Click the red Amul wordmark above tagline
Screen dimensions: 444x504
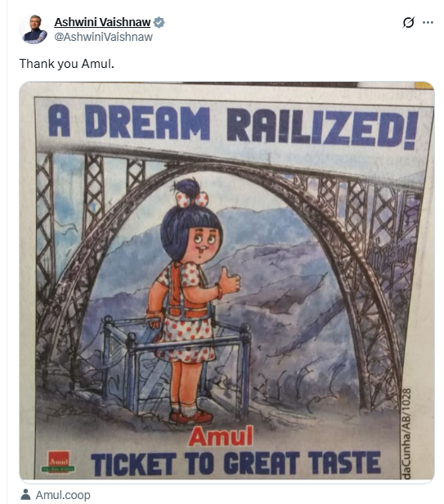pyautogui.click(x=221, y=436)
